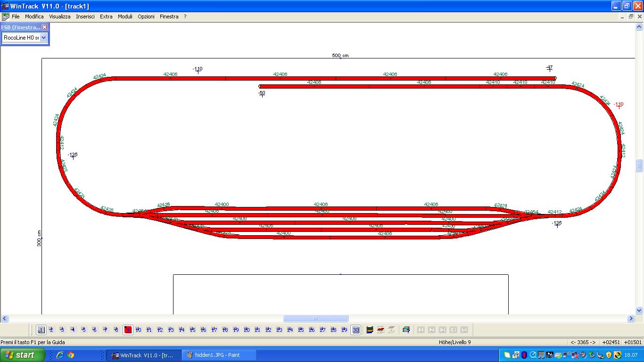Click the show all layers stacked icon
The height and width of the screenshot is (362, 644).
(370, 330)
